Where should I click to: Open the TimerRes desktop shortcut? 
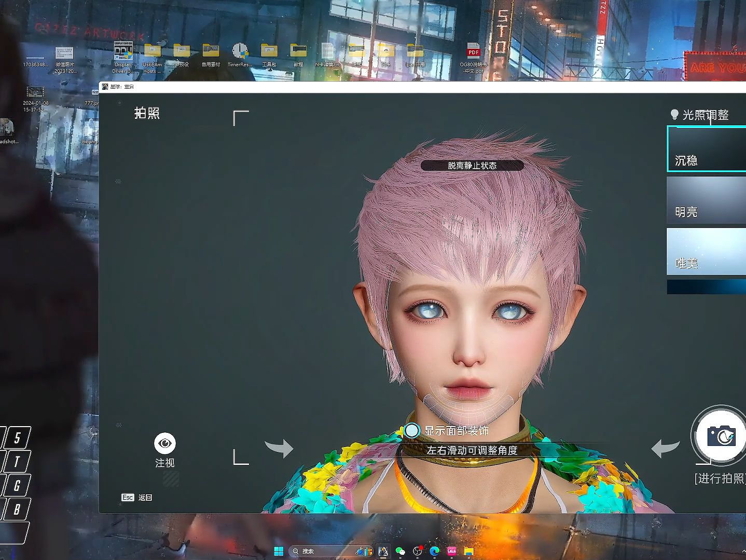pos(240,55)
